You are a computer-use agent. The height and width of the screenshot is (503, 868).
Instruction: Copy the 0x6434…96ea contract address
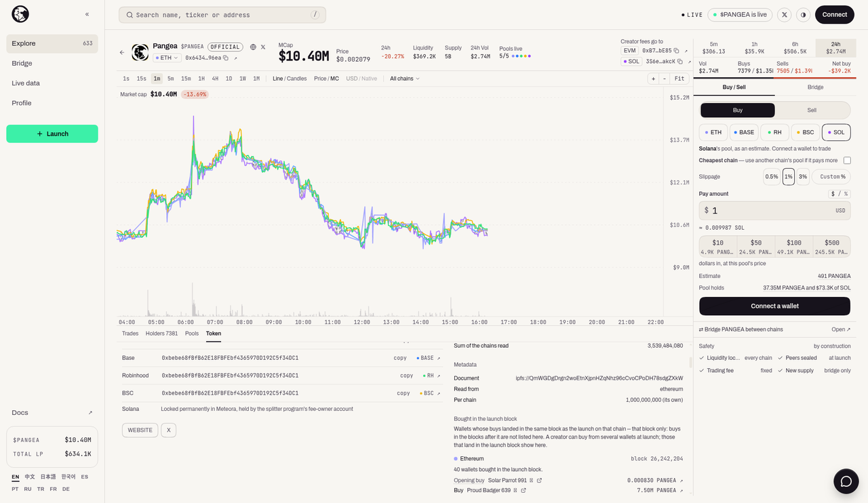[226, 58]
